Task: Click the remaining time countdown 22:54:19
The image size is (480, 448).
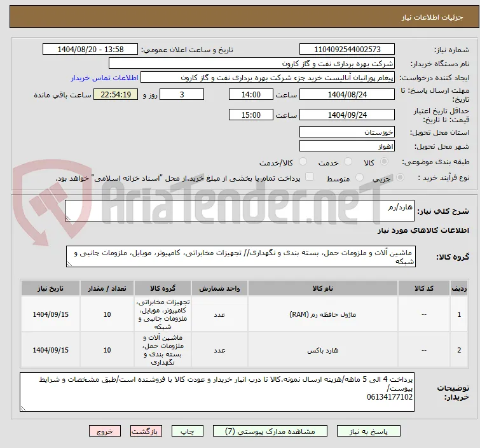Action: click(x=116, y=94)
